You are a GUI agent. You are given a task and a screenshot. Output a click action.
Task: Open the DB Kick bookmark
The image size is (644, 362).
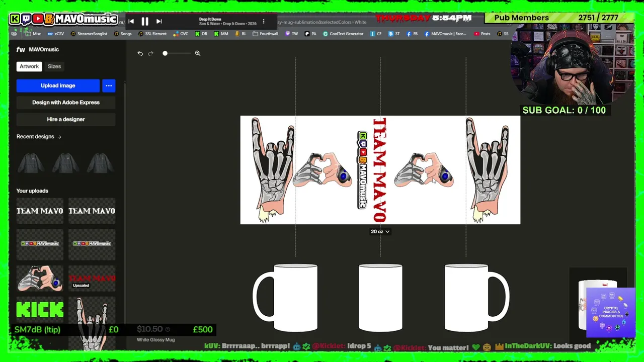point(201,34)
